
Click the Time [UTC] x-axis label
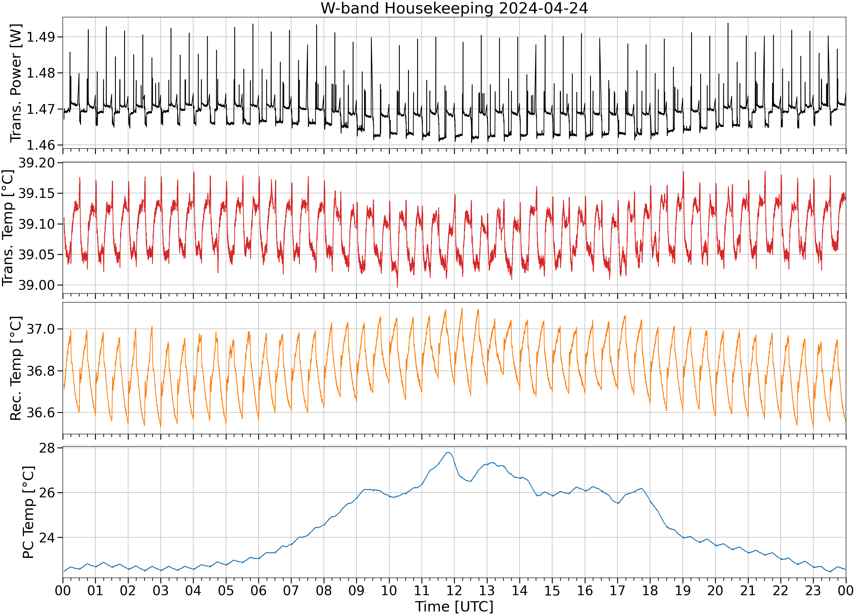[454, 607]
